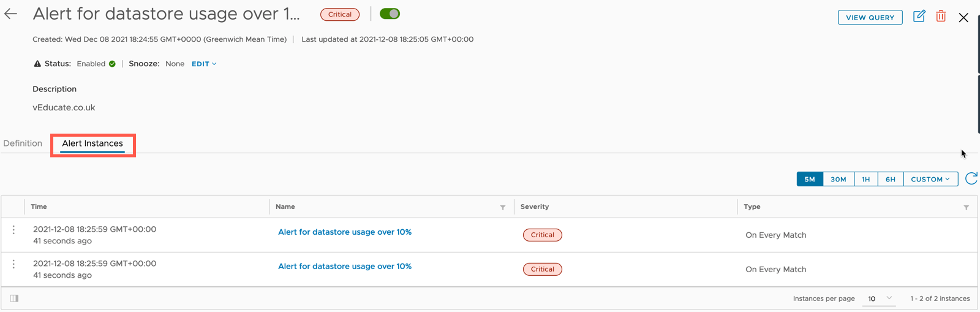Filter the Name column
This screenshot has height=312, width=980.
tap(503, 207)
